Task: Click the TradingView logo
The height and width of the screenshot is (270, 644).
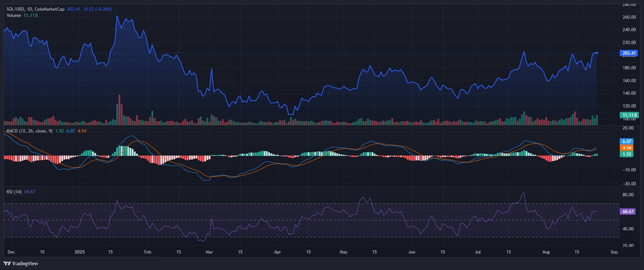Action: point(21,263)
